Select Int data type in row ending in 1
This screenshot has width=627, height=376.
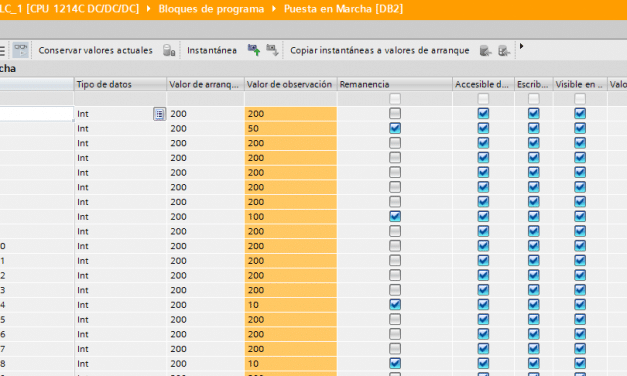click(x=120, y=261)
